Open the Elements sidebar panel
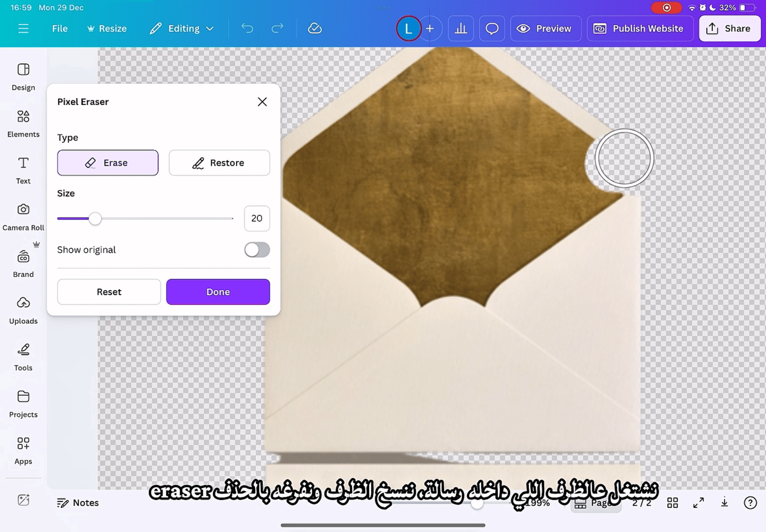This screenshot has height=532, width=766. coord(23,124)
